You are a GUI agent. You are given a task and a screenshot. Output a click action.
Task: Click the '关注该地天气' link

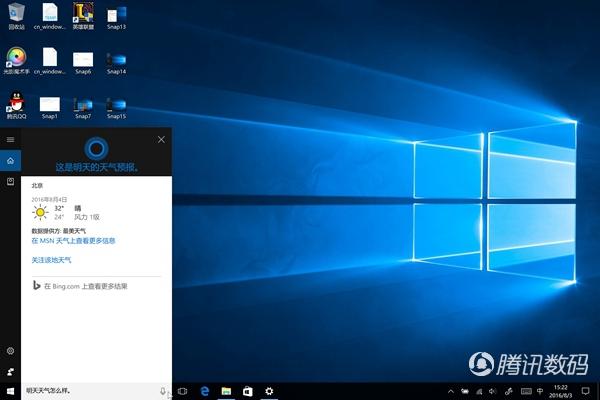[51, 260]
